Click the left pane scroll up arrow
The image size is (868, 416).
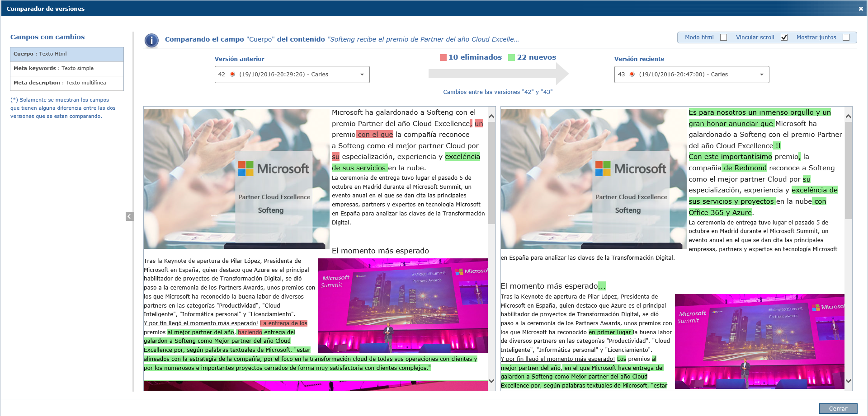[x=491, y=117]
